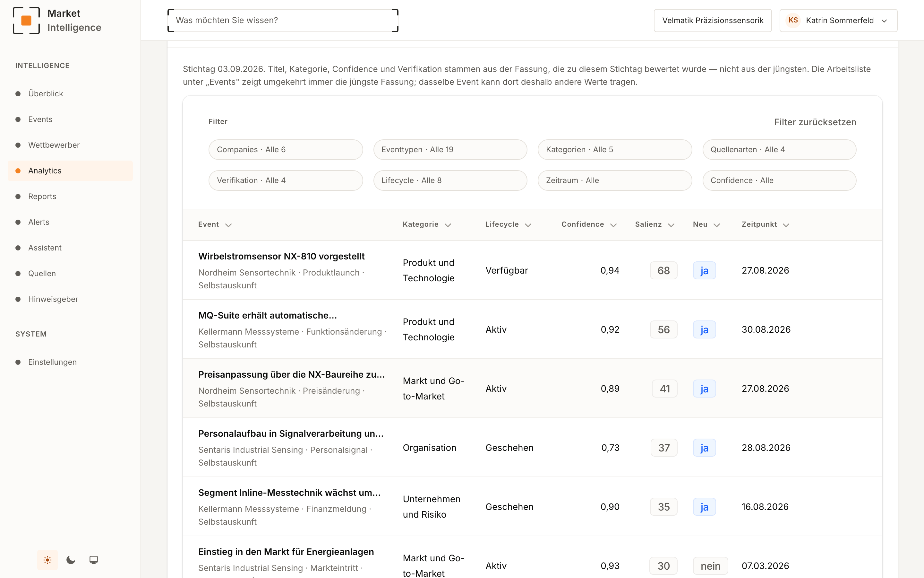Sort by Lifecycle column chevron
924x578 pixels.
click(x=528, y=225)
